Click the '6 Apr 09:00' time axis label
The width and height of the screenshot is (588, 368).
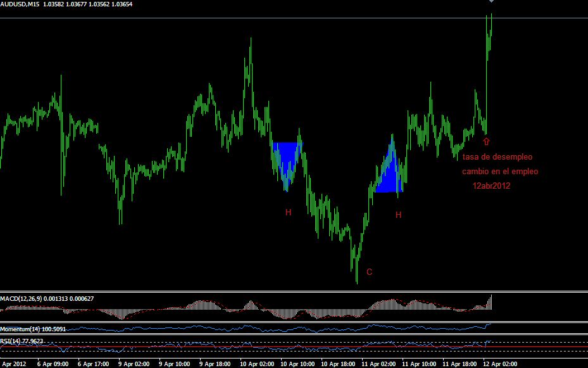pyautogui.click(x=53, y=364)
